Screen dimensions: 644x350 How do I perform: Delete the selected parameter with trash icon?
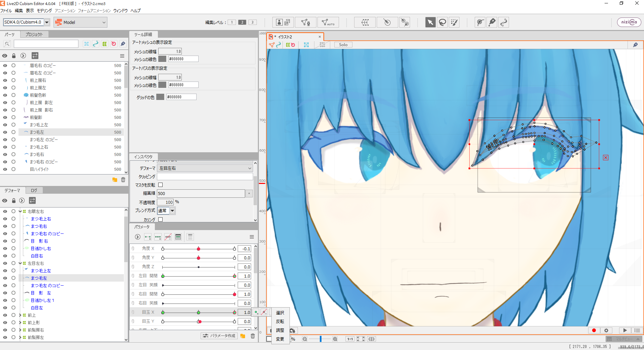click(x=253, y=336)
